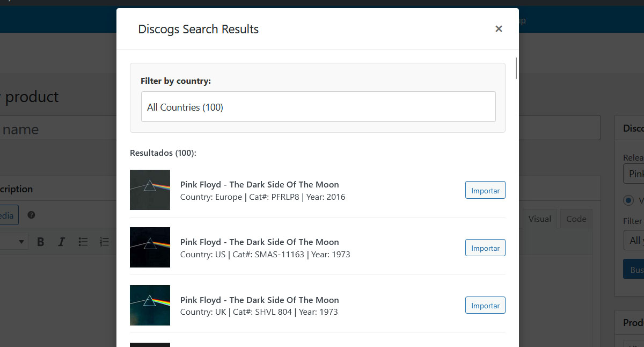644x347 pixels.
Task: Close the Discogs Search Results dialog
Action: 499,28
